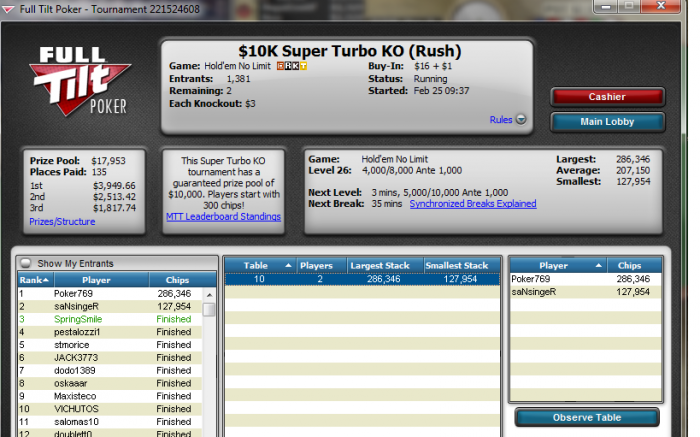Sort tables by Table column header
The width and height of the screenshot is (700, 437).
259,266
